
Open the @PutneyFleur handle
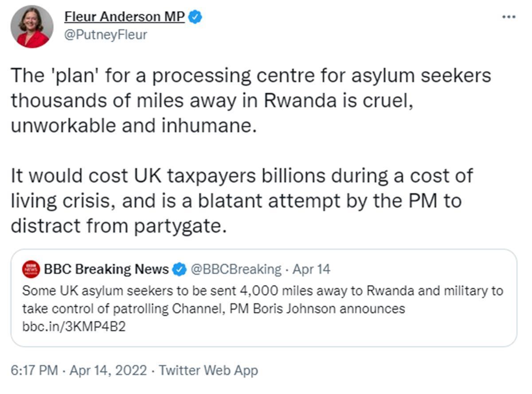[106, 35]
